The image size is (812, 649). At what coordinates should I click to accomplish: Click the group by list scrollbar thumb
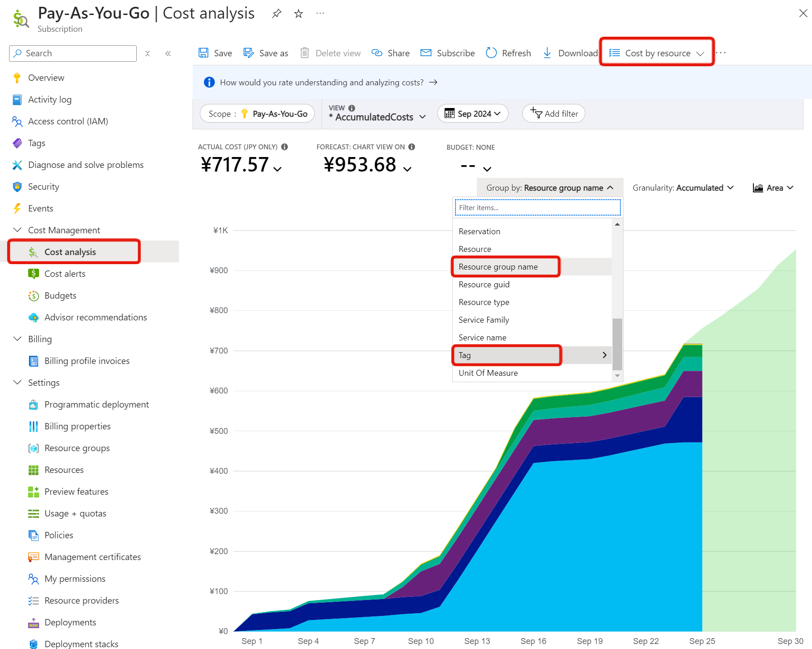tap(617, 344)
